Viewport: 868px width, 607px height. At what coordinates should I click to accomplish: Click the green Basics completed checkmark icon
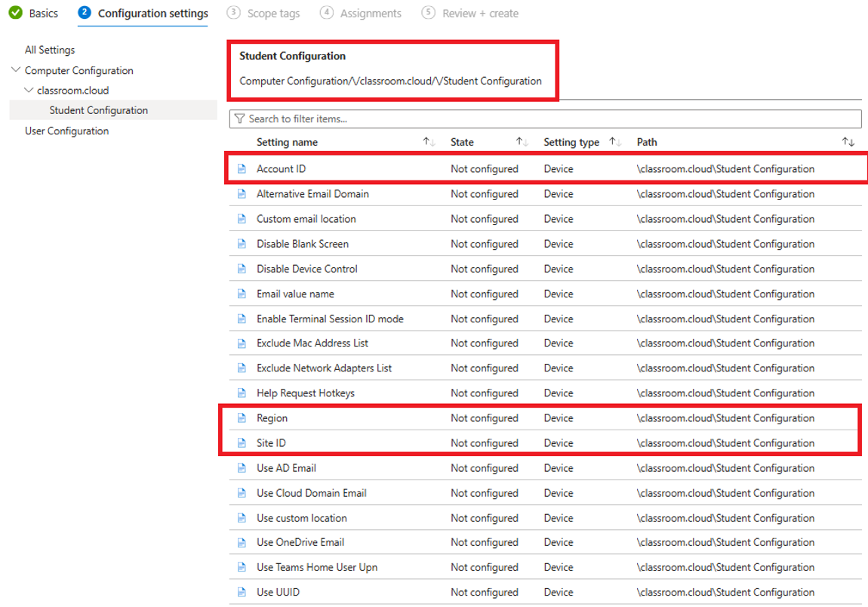[16, 13]
